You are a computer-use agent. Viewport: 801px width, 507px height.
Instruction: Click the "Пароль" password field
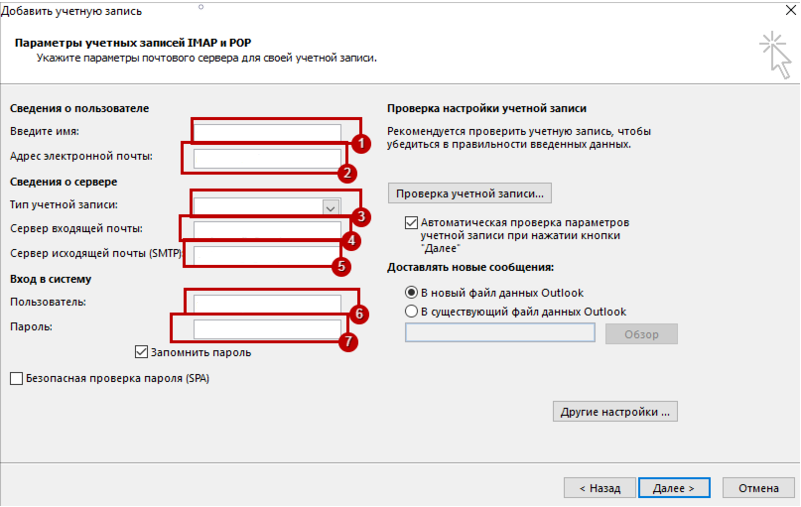coord(267,329)
